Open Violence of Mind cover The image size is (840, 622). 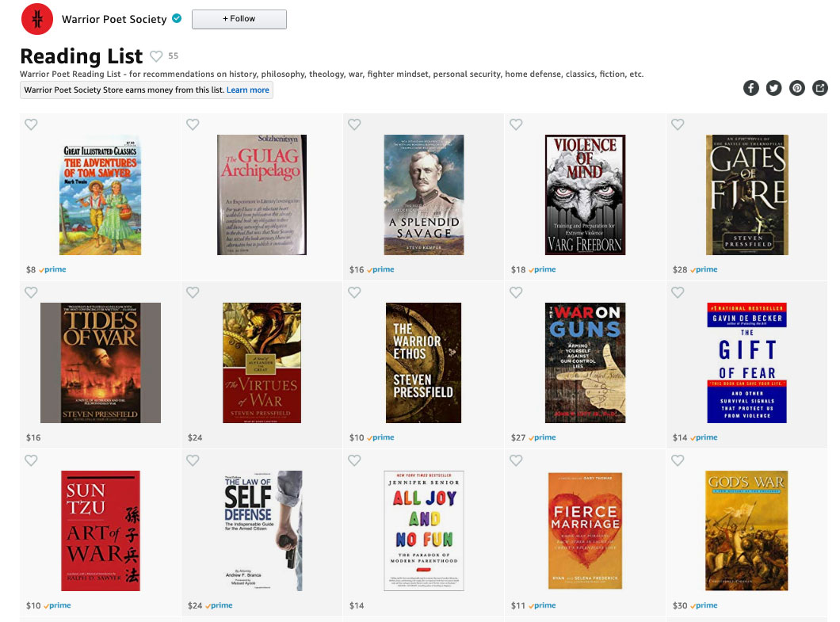point(585,194)
